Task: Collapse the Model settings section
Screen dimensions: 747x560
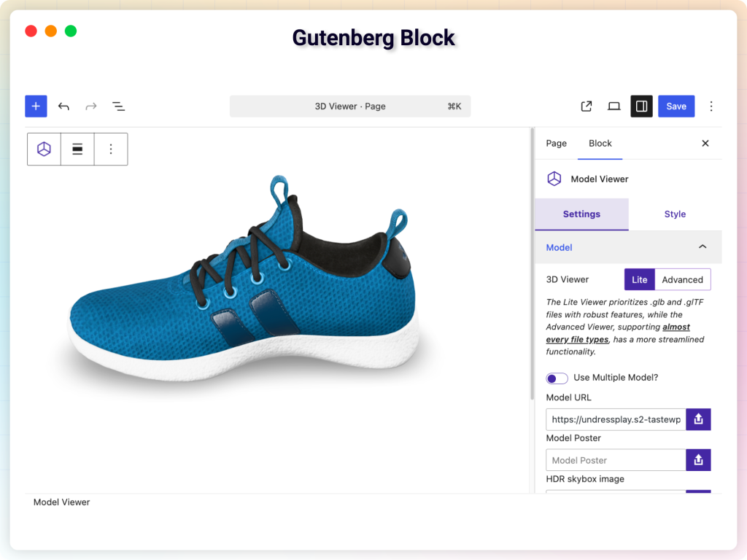Action: pyautogui.click(x=702, y=247)
